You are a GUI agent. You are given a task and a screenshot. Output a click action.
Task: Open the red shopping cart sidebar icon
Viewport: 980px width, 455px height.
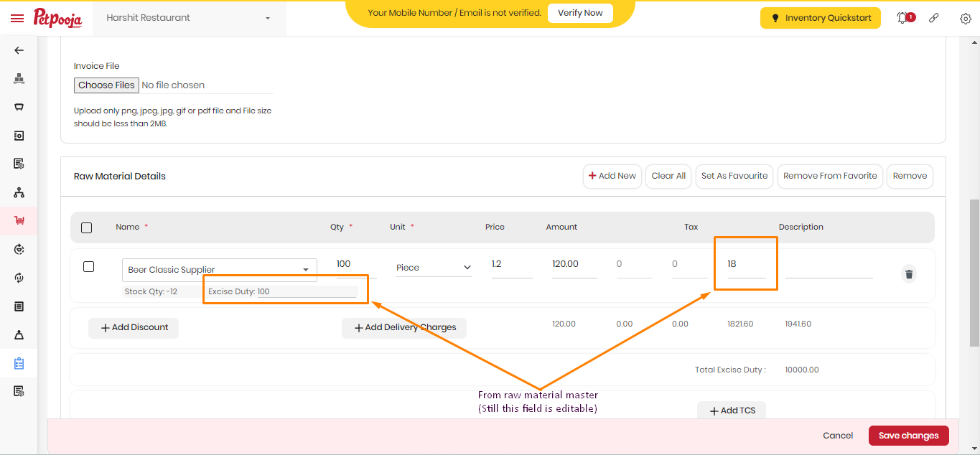point(19,220)
